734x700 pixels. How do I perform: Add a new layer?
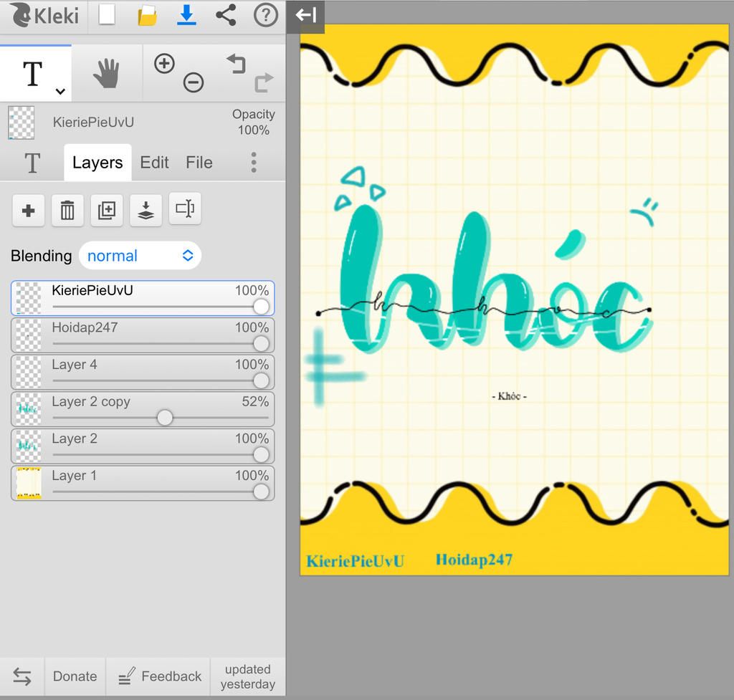click(29, 210)
